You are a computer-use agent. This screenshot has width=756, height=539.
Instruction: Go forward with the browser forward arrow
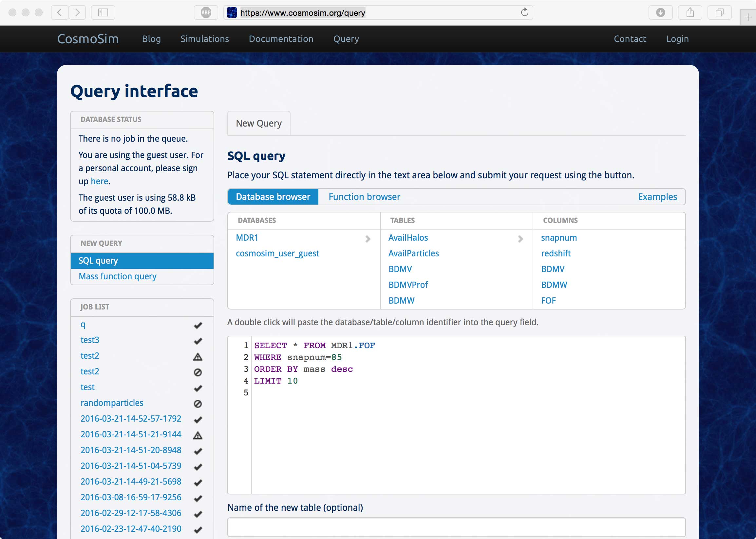(77, 12)
